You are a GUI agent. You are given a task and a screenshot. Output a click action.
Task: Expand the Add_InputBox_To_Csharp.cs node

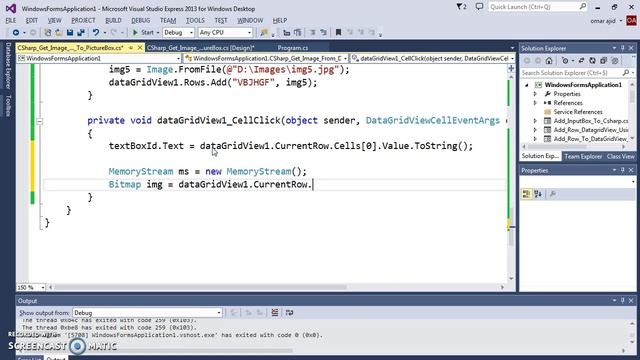tap(535, 121)
